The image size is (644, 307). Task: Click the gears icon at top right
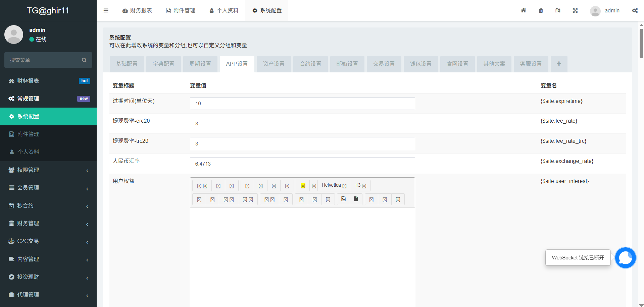point(635,10)
